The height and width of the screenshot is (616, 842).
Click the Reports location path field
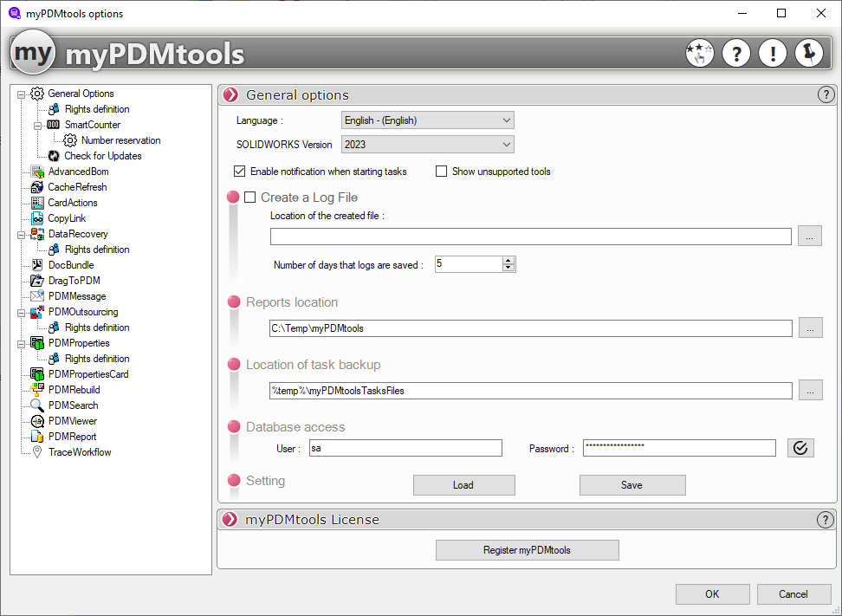point(530,328)
